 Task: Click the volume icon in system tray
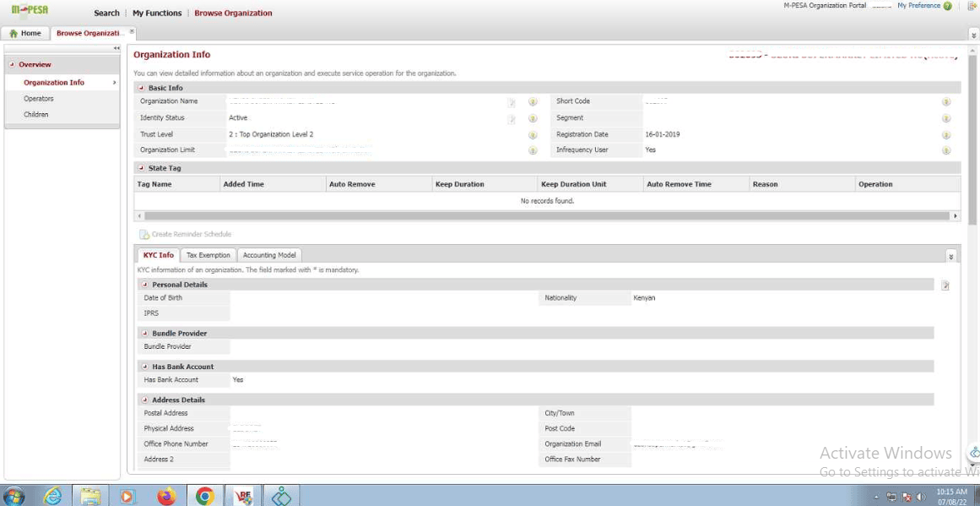point(920,498)
